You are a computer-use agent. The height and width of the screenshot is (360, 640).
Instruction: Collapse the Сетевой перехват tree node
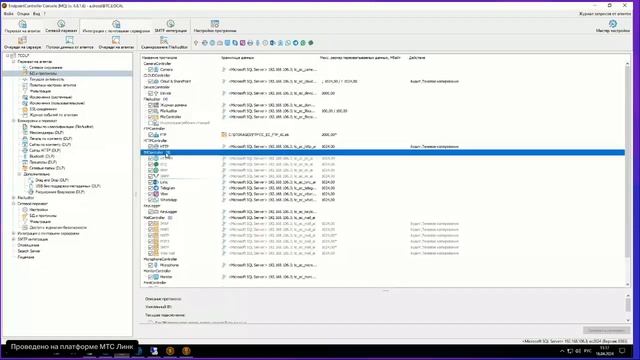13,204
